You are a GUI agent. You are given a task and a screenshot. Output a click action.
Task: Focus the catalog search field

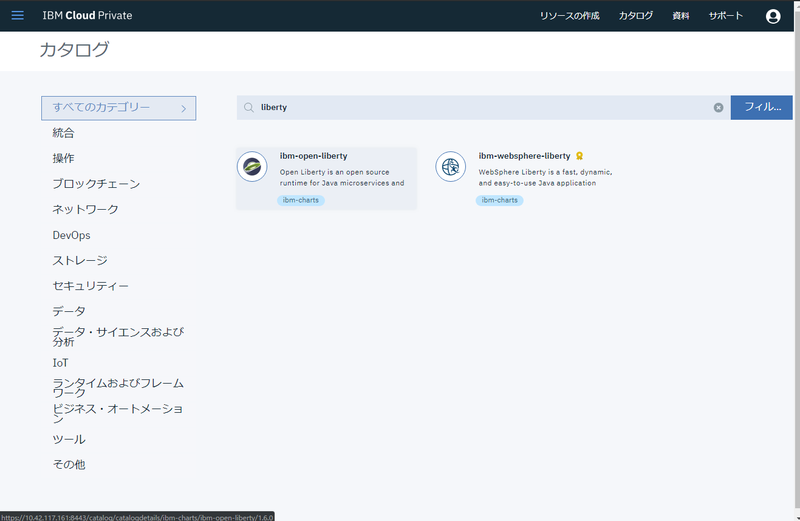pyautogui.click(x=483, y=107)
